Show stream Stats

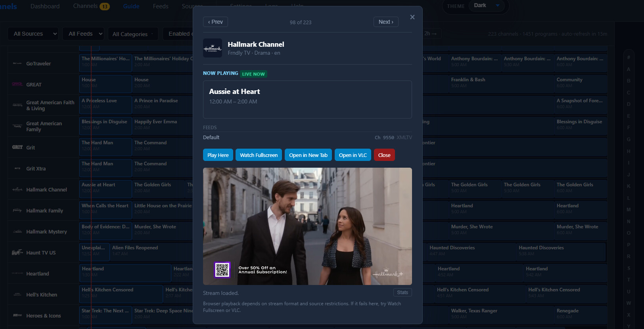(x=402, y=293)
